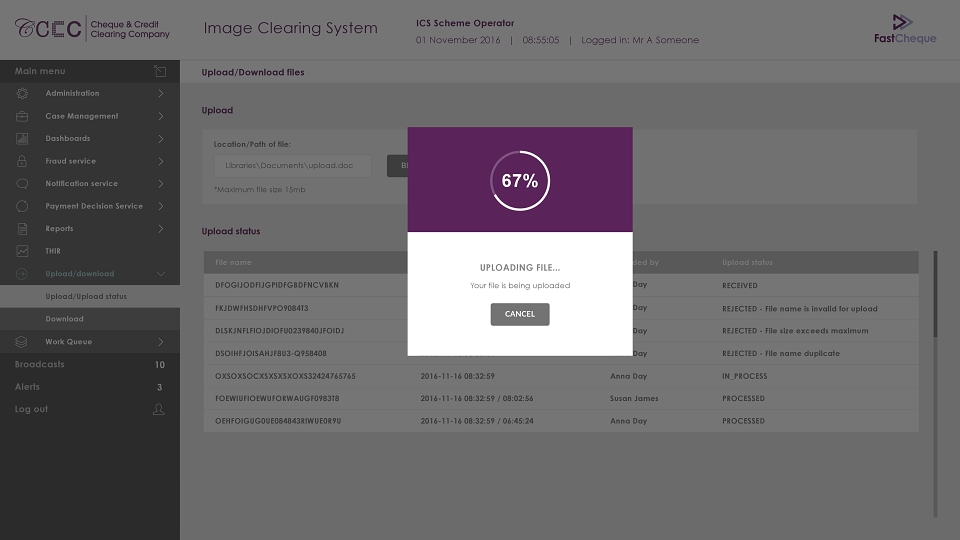
Task: Collapse the Main menu with the corner icon
Action: point(160,71)
